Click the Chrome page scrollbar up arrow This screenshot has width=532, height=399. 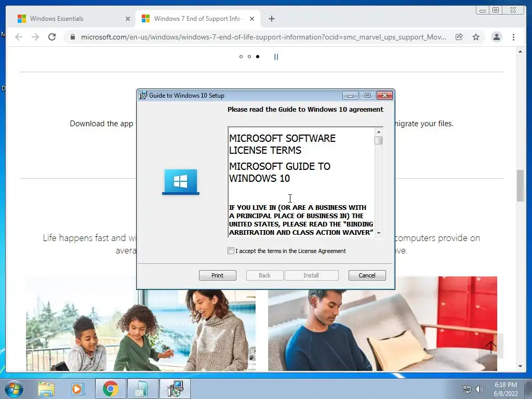pyautogui.click(x=521, y=51)
